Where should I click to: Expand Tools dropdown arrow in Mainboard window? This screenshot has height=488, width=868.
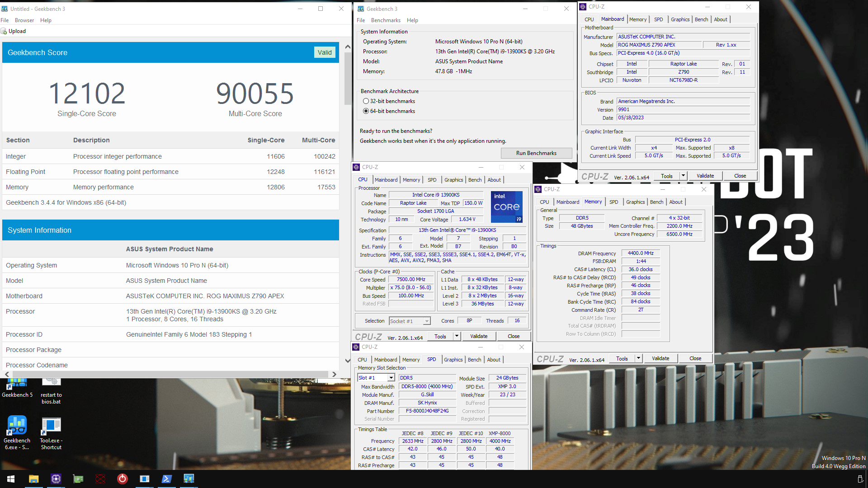(x=683, y=176)
